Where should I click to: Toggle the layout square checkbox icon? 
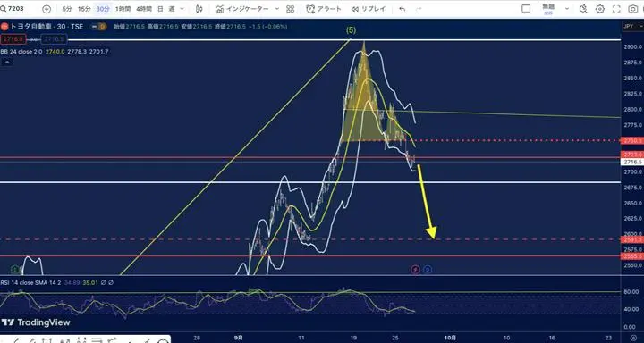coord(526,9)
